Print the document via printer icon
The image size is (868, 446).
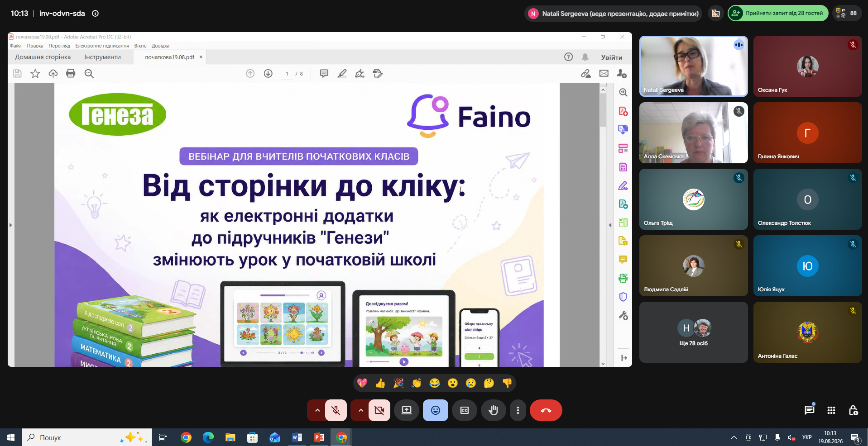point(71,73)
